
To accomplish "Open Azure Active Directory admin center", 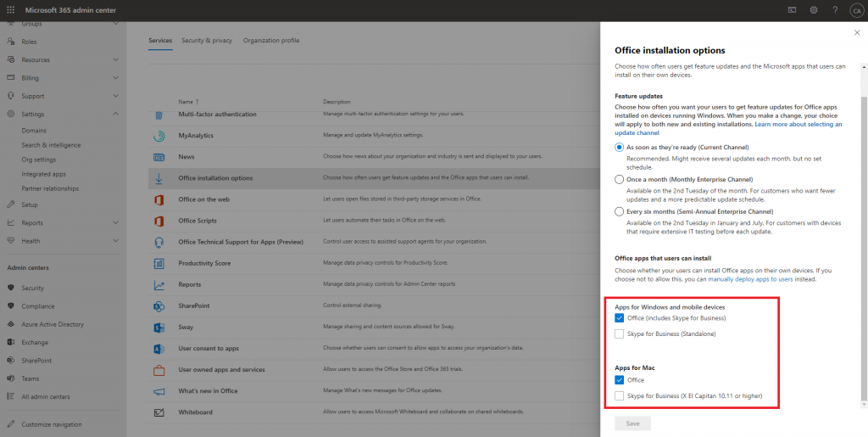I will (53, 324).
